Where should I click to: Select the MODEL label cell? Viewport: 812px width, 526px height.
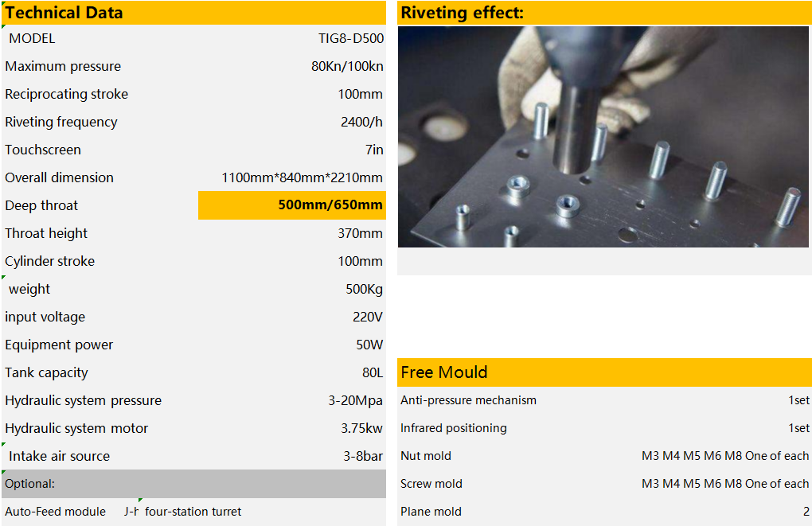[32, 38]
